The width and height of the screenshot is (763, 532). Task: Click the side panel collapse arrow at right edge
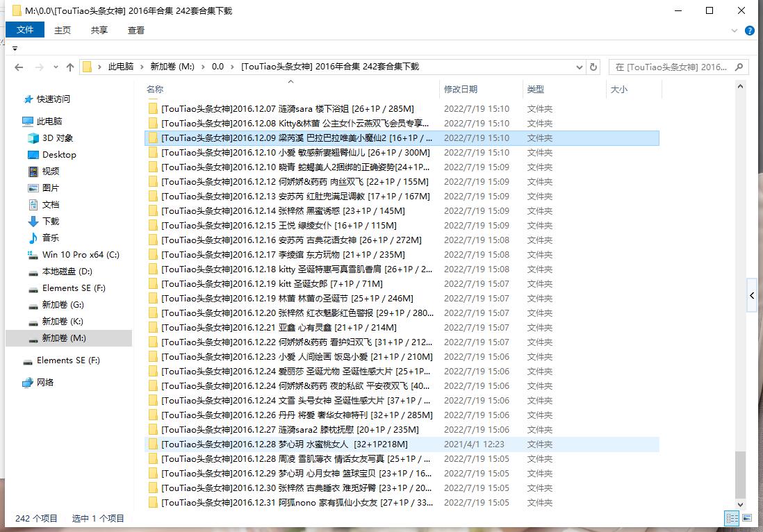(x=753, y=295)
